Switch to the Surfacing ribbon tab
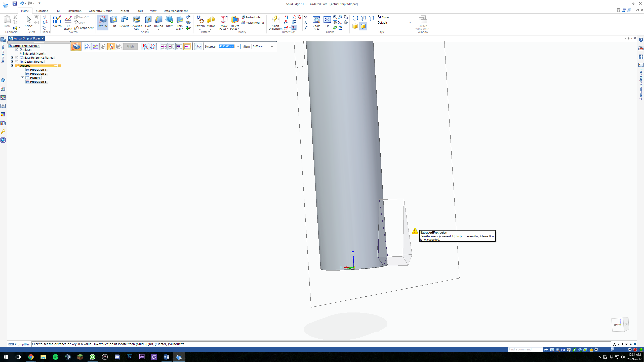The width and height of the screenshot is (644, 362). click(42, 11)
